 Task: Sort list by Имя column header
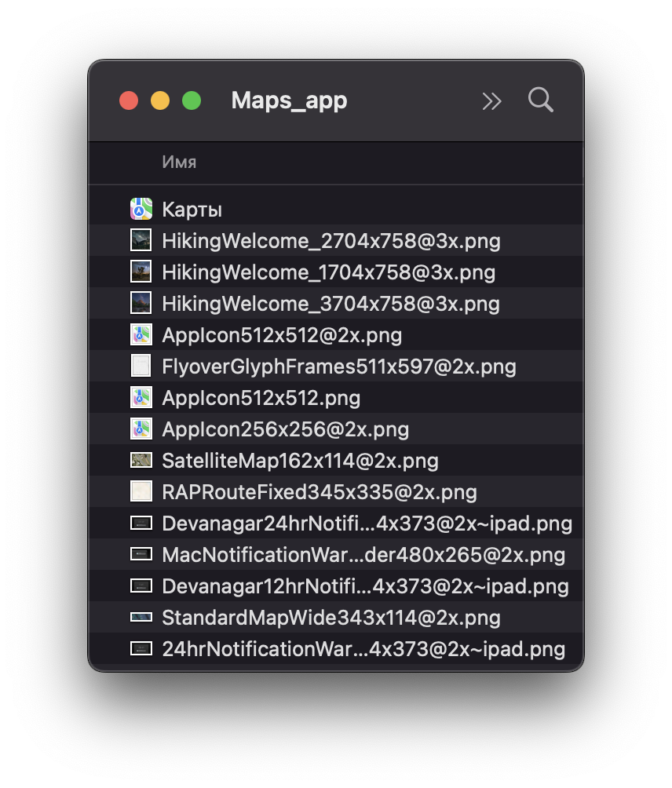(x=179, y=162)
